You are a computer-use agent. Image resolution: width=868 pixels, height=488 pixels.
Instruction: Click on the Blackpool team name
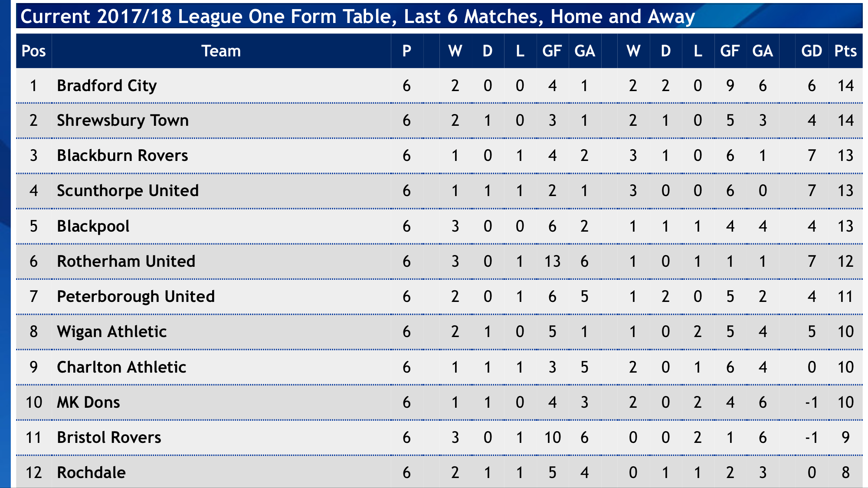tap(93, 226)
